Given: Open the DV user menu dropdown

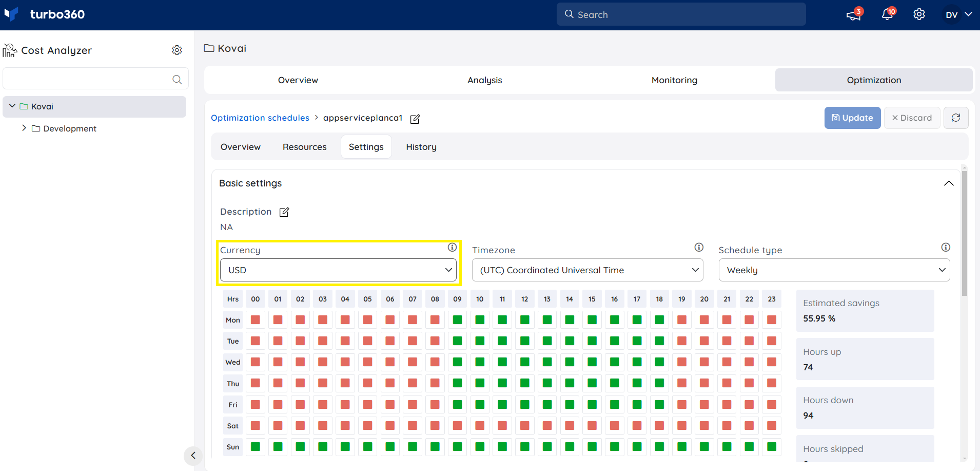Looking at the screenshot, I should [958, 14].
